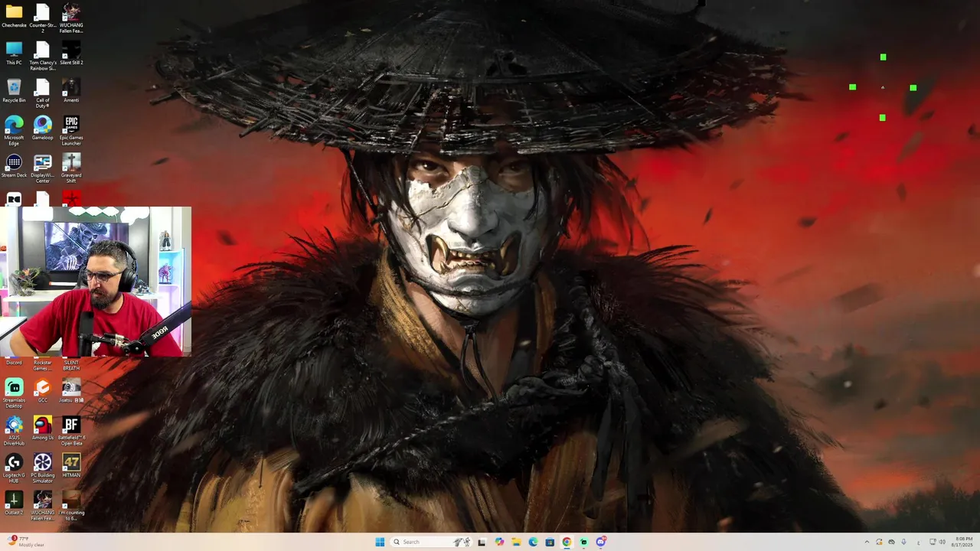Open Task View from the taskbar

click(482, 542)
